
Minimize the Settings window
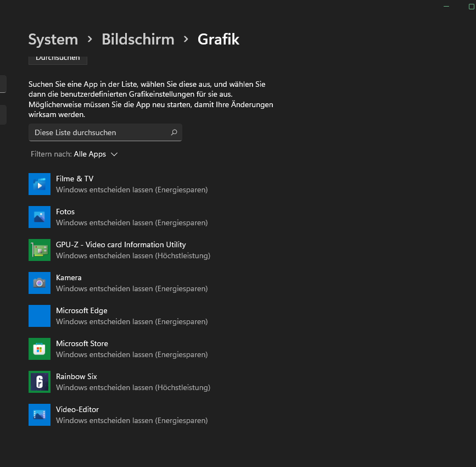click(446, 7)
